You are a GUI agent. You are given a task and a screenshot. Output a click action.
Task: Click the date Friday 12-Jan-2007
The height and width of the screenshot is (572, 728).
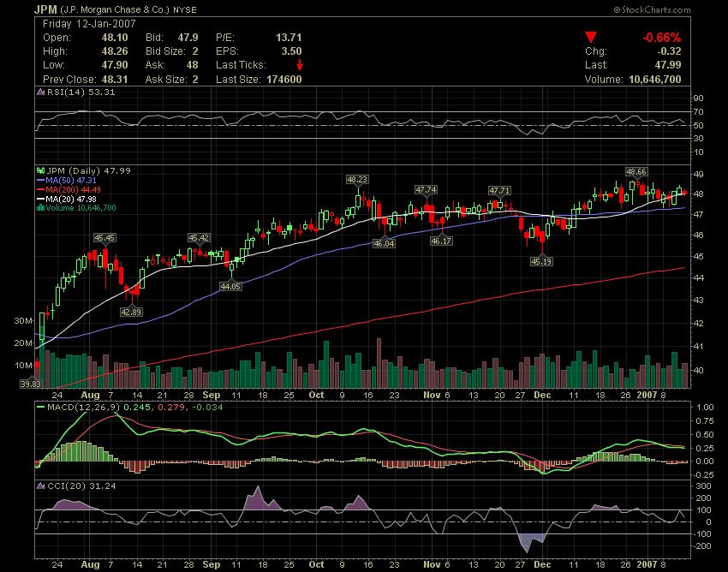pyautogui.click(x=89, y=24)
